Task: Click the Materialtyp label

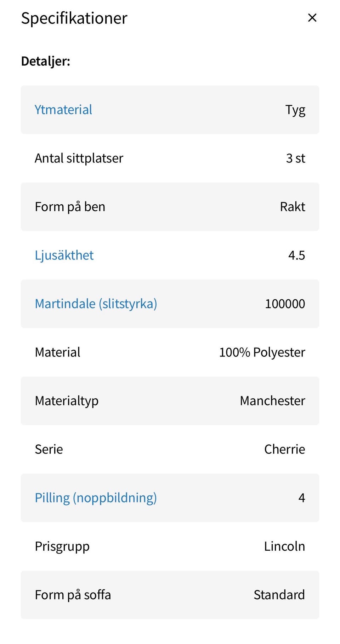Action: pyautogui.click(x=67, y=401)
